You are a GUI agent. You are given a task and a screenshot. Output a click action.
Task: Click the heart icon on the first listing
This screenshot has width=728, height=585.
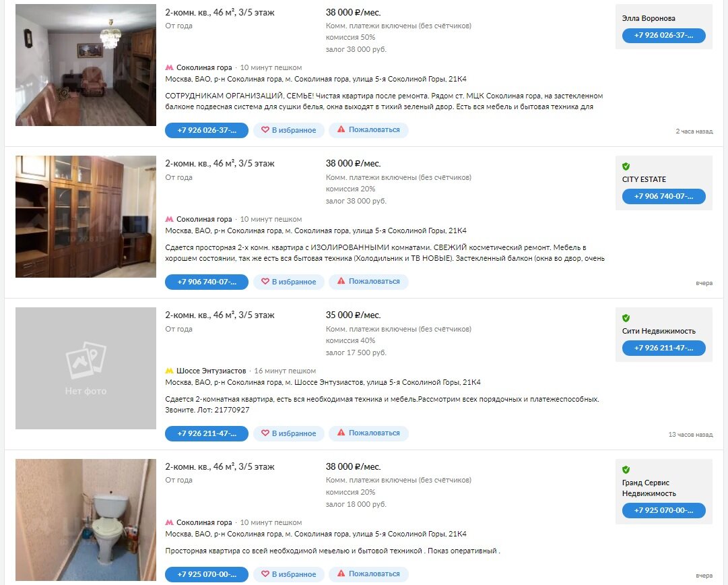265,130
